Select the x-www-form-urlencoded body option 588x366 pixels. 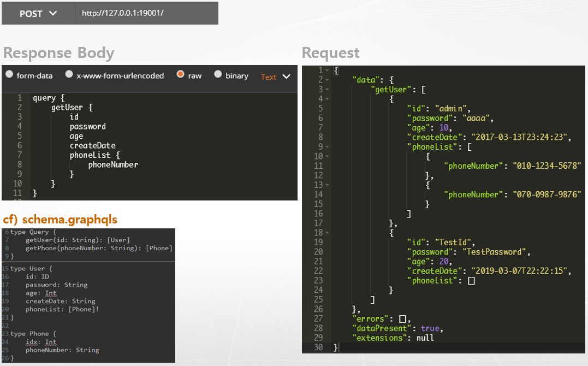click(69, 75)
